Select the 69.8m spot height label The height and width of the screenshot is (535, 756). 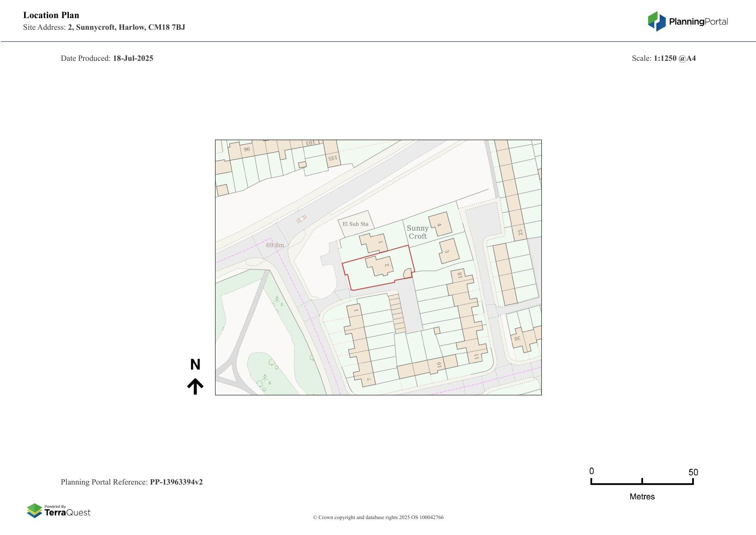275,245
